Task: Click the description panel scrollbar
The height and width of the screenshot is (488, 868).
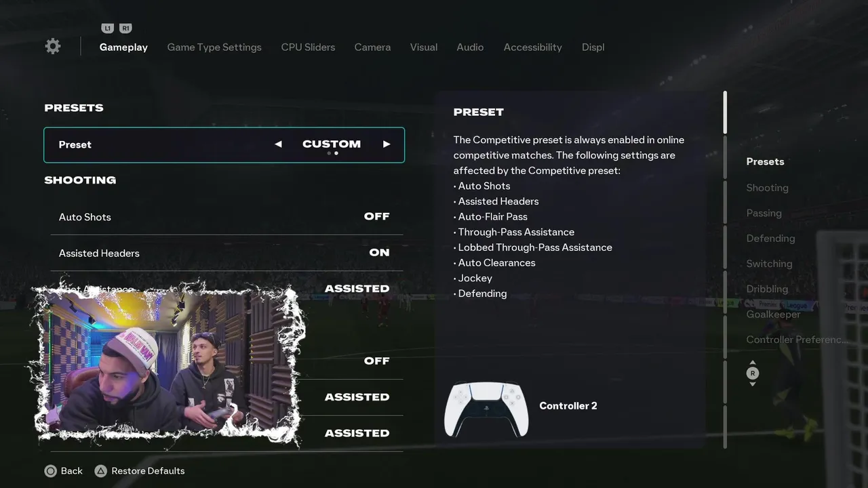Action: [x=725, y=113]
